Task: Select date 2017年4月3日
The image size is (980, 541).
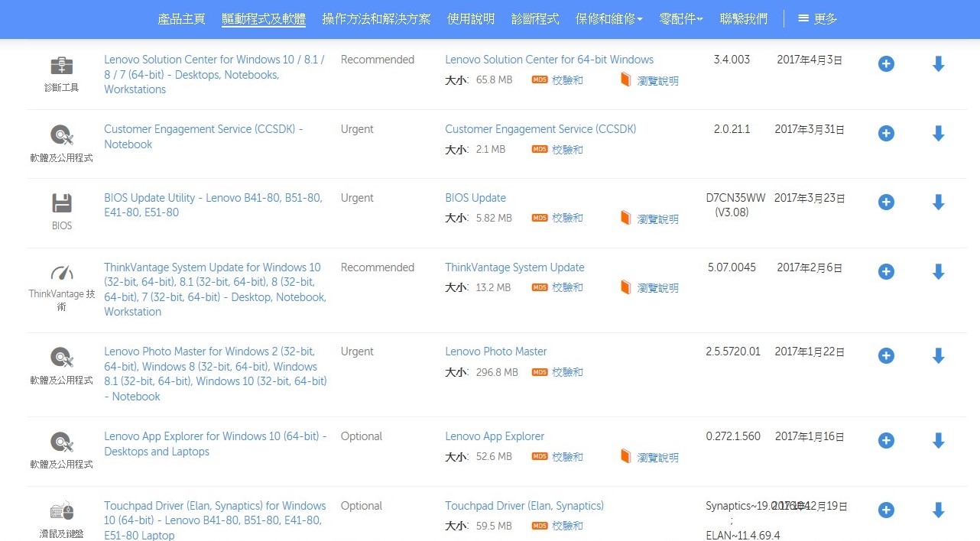Action: point(810,60)
